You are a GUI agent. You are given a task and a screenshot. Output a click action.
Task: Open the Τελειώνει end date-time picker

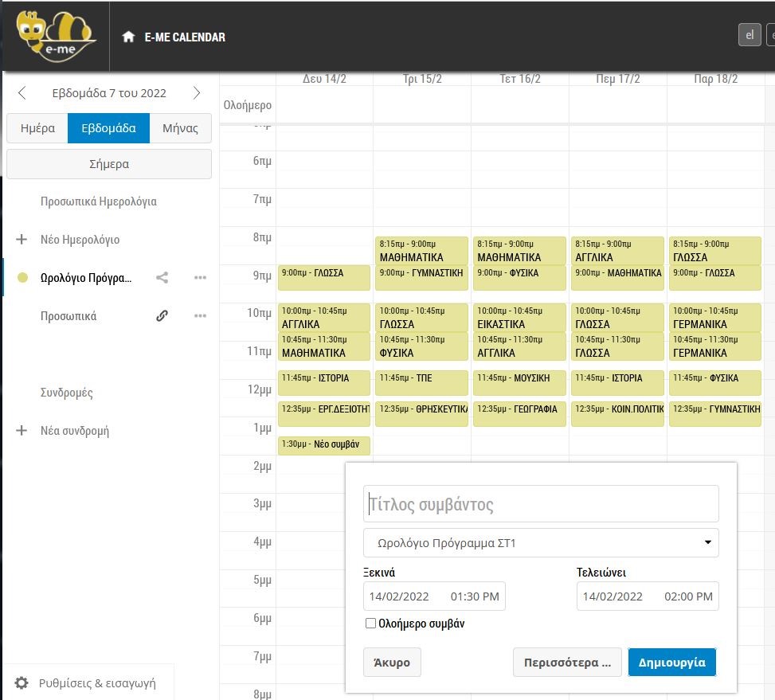pos(648,596)
